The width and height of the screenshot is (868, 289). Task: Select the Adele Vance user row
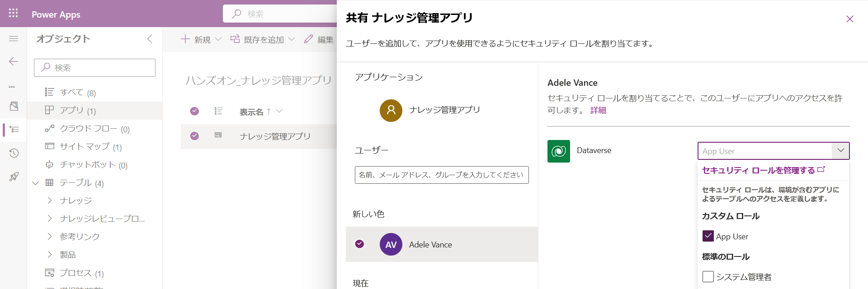click(x=442, y=244)
